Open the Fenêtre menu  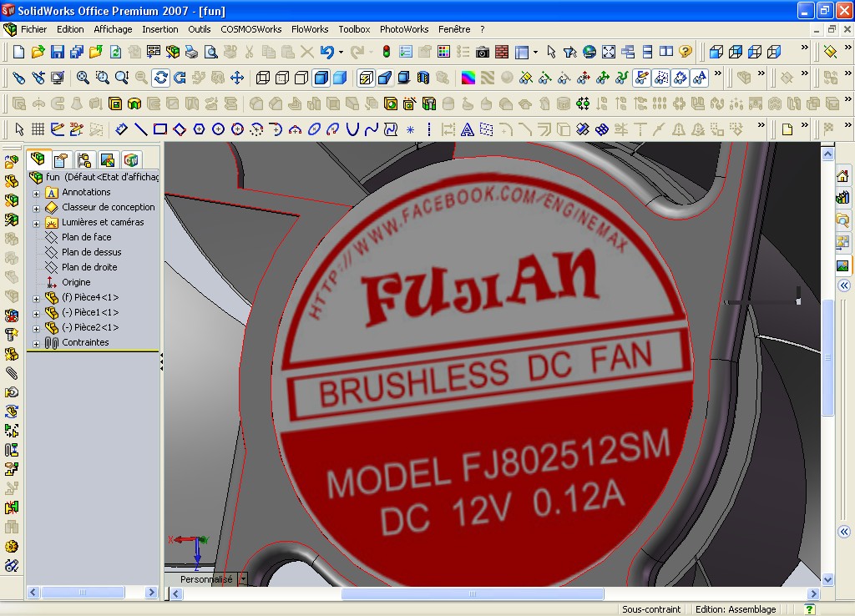pyautogui.click(x=454, y=29)
